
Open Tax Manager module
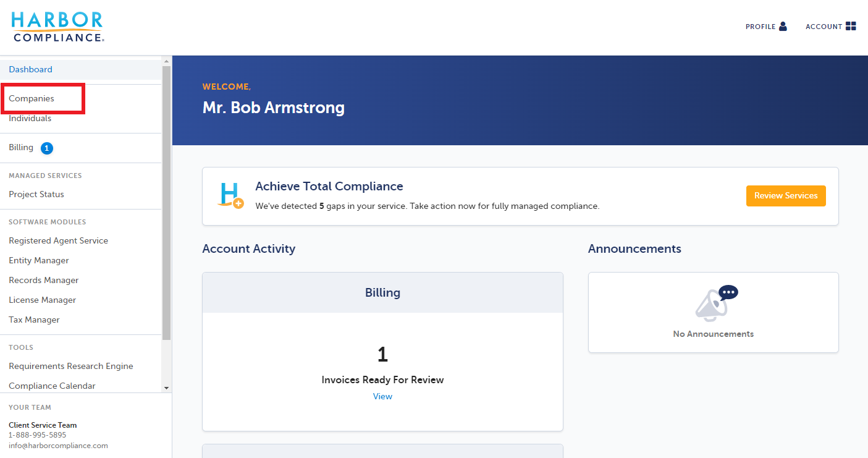(x=34, y=320)
